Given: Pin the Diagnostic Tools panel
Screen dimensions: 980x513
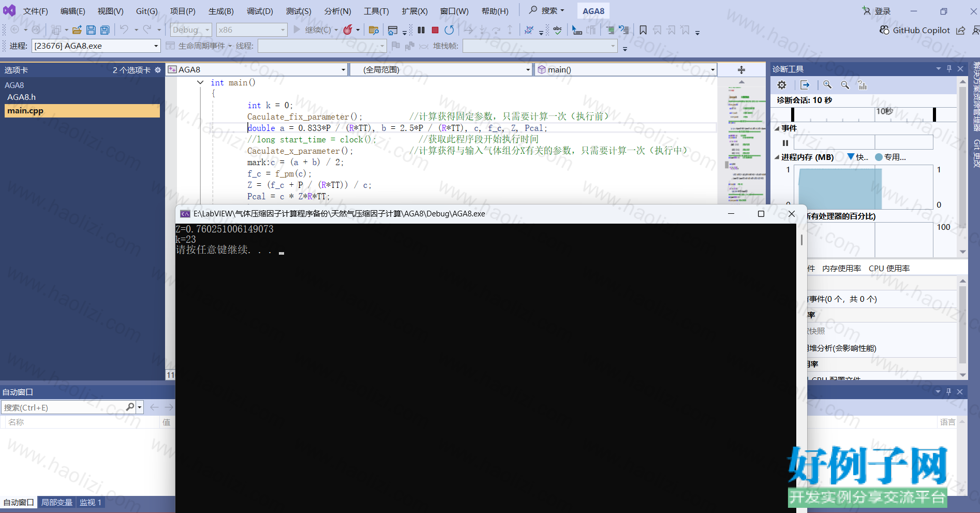Looking at the screenshot, I should [x=949, y=69].
